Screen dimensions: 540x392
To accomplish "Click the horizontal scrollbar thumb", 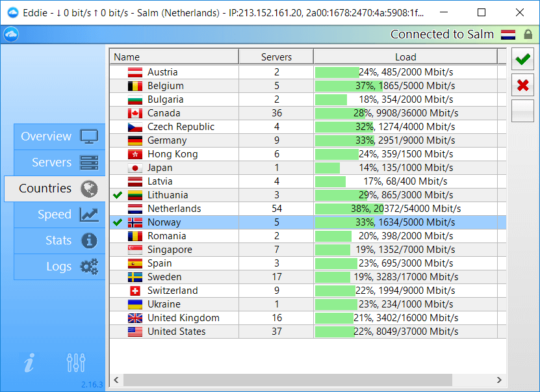I will 288,380.
